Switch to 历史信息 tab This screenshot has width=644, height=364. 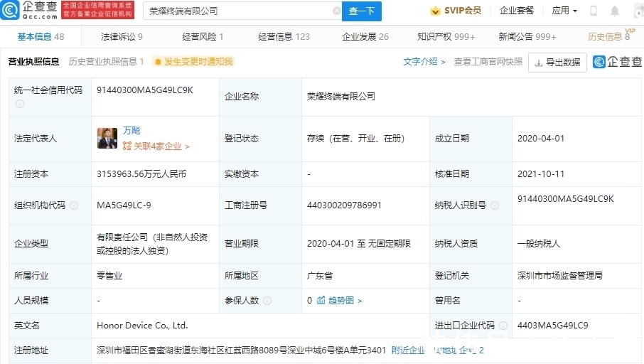[x=609, y=36]
